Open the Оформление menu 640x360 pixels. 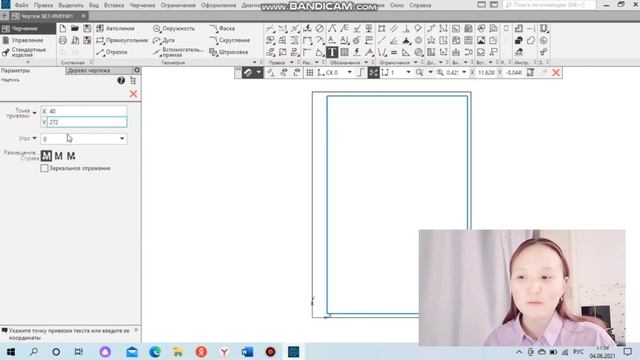click(x=218, y=5)
